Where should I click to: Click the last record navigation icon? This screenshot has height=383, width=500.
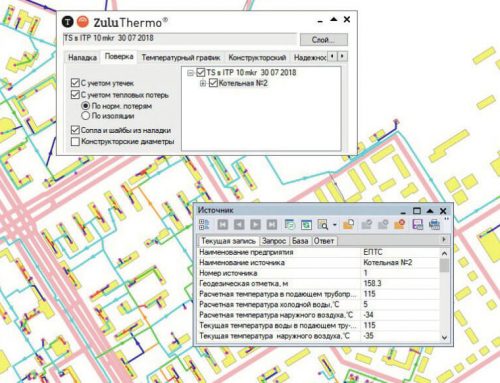point(272,224)
